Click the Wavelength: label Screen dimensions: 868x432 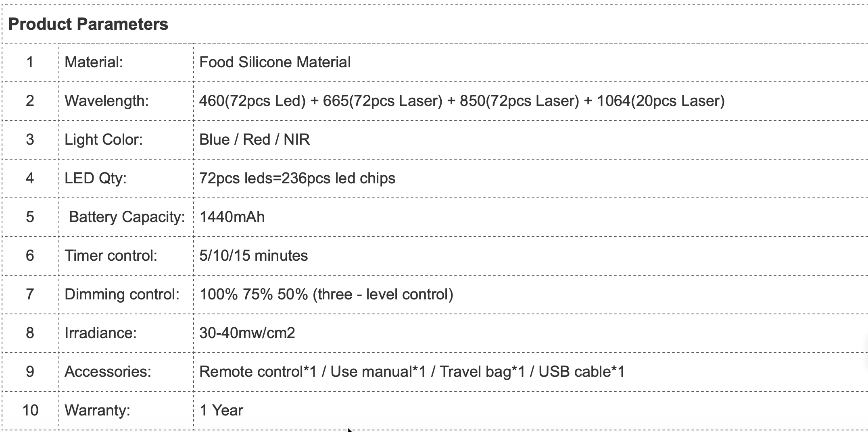coord(106,101)
